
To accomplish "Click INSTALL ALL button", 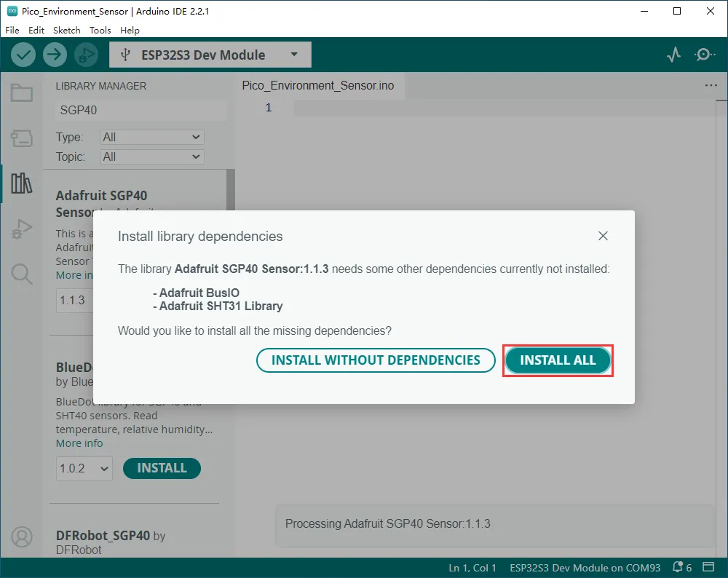I will tap(558, 360).
